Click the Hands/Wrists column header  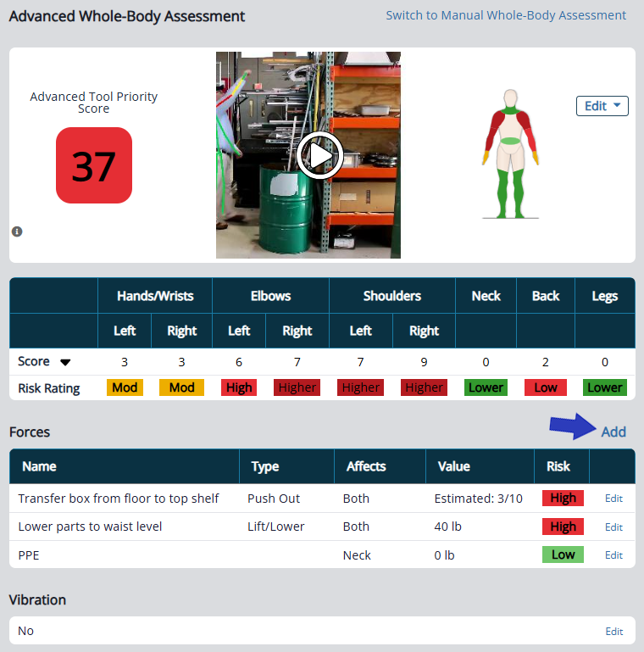(x=154, y=296)
